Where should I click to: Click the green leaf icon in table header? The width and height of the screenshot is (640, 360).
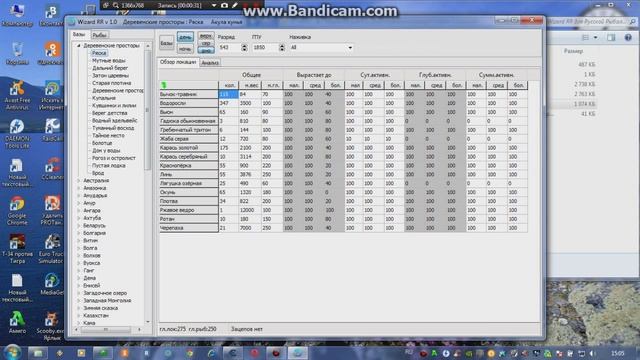coord(164,85)
